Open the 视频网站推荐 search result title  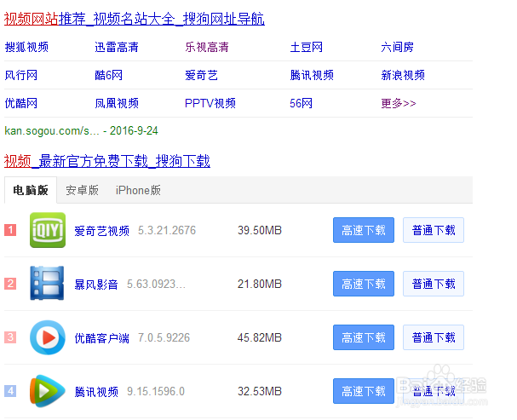point(135,19)
